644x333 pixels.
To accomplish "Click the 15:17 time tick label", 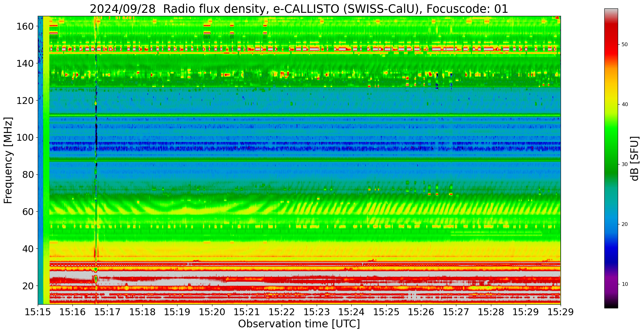I will pyautogui.click(x=108, y=312).
